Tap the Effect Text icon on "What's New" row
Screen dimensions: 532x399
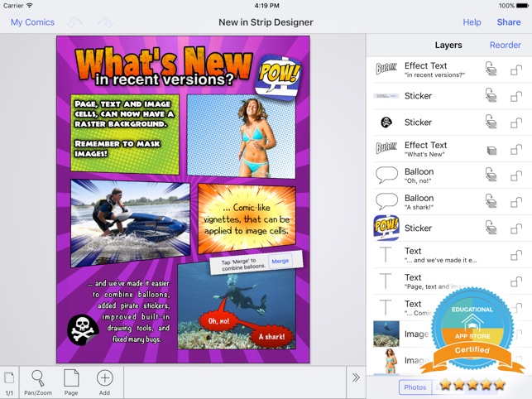pyautogui.click(x=386, y=149)
